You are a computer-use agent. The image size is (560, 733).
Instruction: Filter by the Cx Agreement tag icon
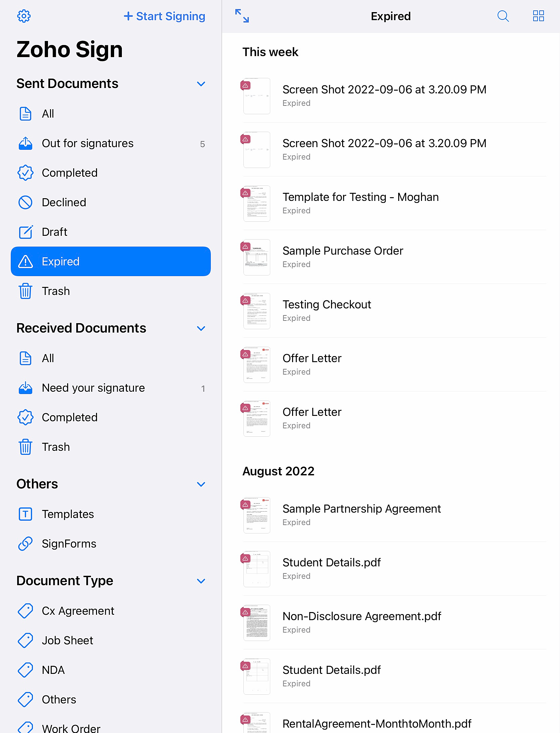click(26, 611)
